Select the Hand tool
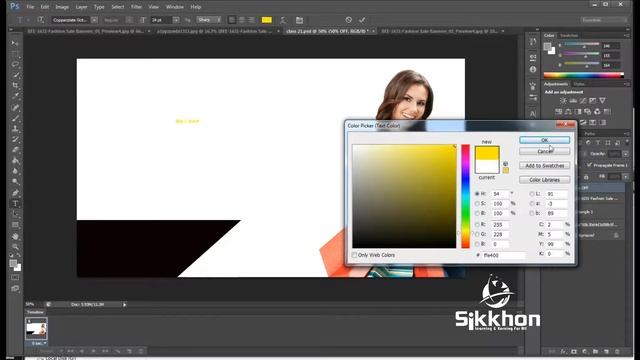Image resolution: width=640 pixels, height=360 pixels. point(15,236)
